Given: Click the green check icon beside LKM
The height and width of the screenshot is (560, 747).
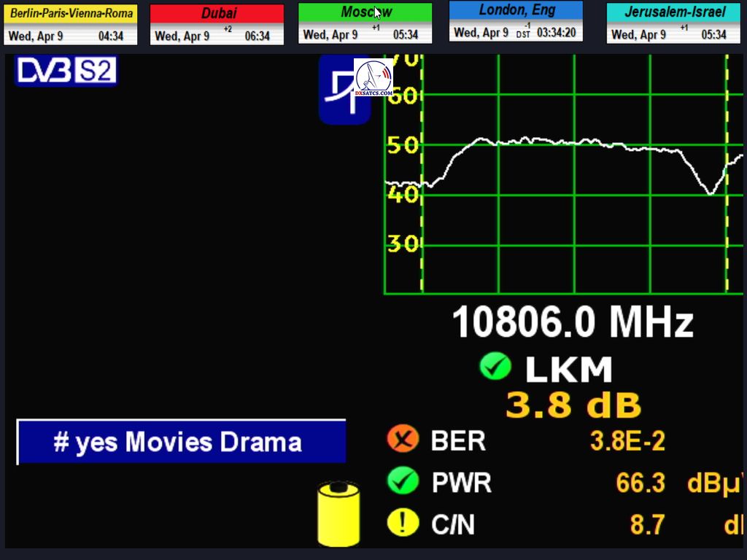Looking at the screenshot, I should point(495,366).
